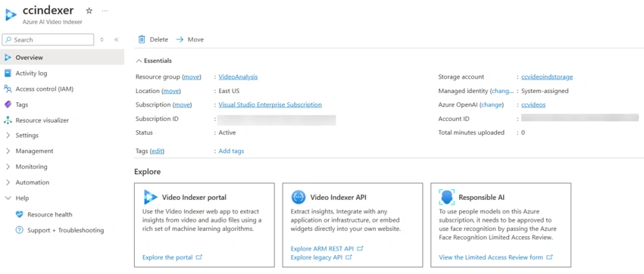Click external-link icon after Explore legacy API
Image resolution: width=644 pixels, height=274 pixels.
click(349, 257)
